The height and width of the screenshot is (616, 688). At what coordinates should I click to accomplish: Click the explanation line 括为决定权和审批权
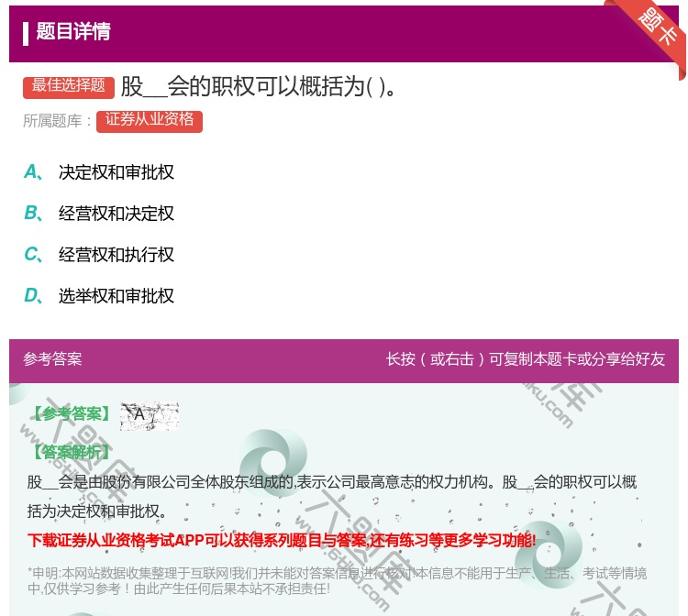coord(96,511)
